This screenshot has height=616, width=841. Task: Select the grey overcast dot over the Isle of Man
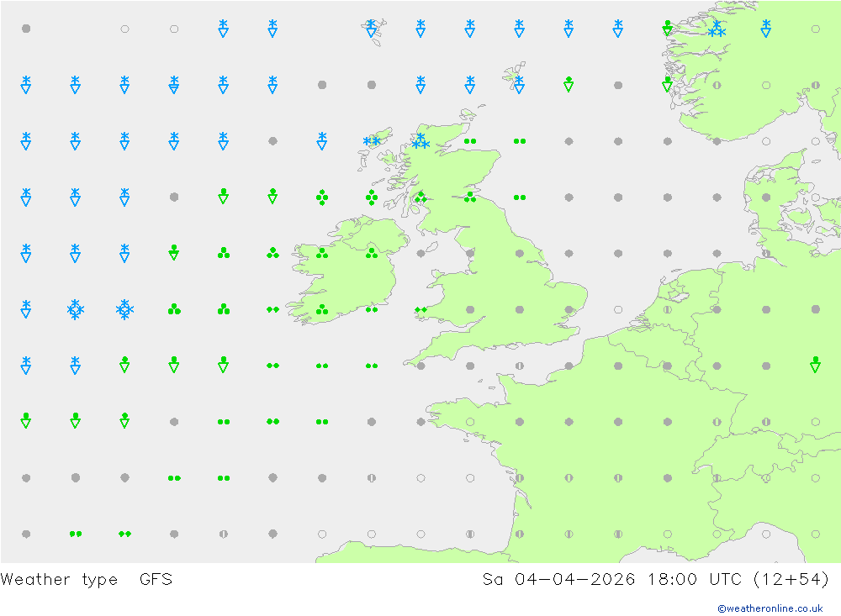[x=420, y=253]
